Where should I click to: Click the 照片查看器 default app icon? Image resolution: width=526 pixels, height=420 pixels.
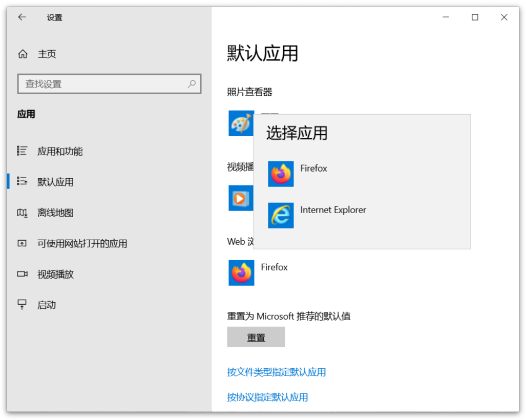241,123
